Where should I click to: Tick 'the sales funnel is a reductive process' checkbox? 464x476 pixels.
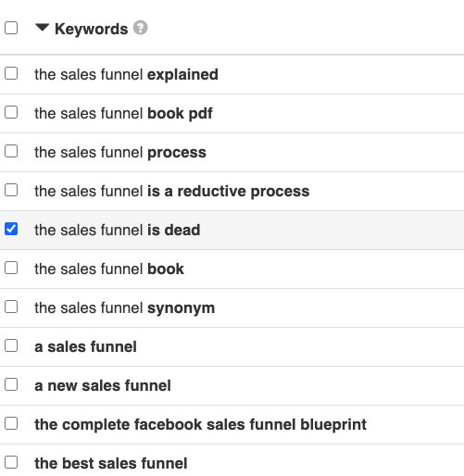11,190
